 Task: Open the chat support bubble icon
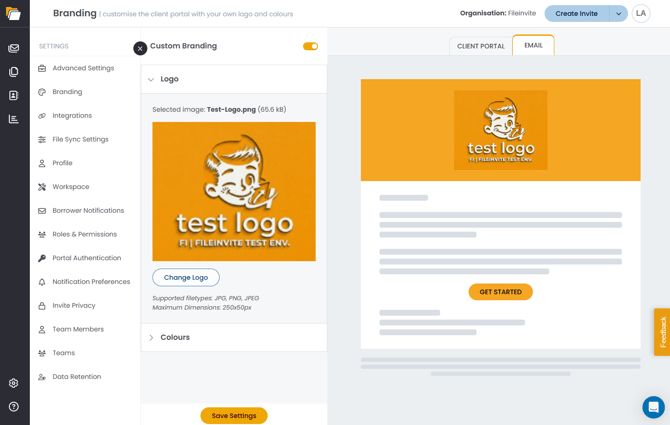click(653, 407)
